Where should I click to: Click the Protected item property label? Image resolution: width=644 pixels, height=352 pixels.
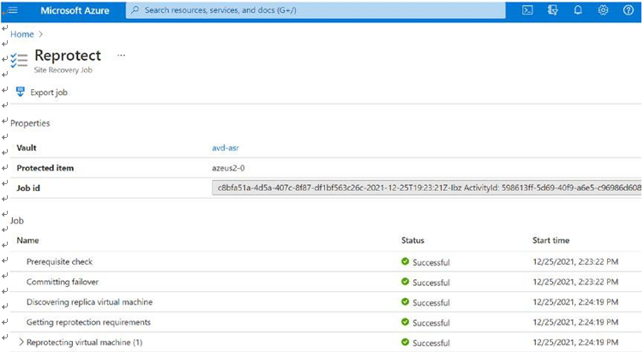click(x=45, y=168)
